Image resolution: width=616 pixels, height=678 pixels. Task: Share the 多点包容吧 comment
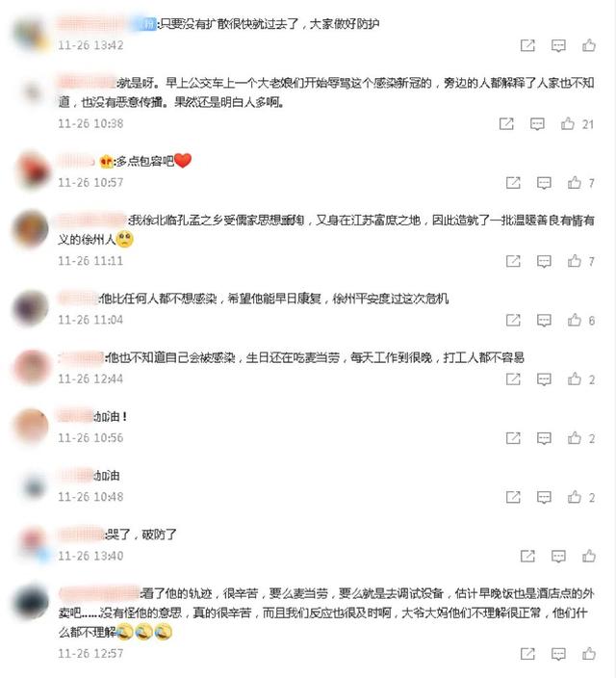point(513,183)
